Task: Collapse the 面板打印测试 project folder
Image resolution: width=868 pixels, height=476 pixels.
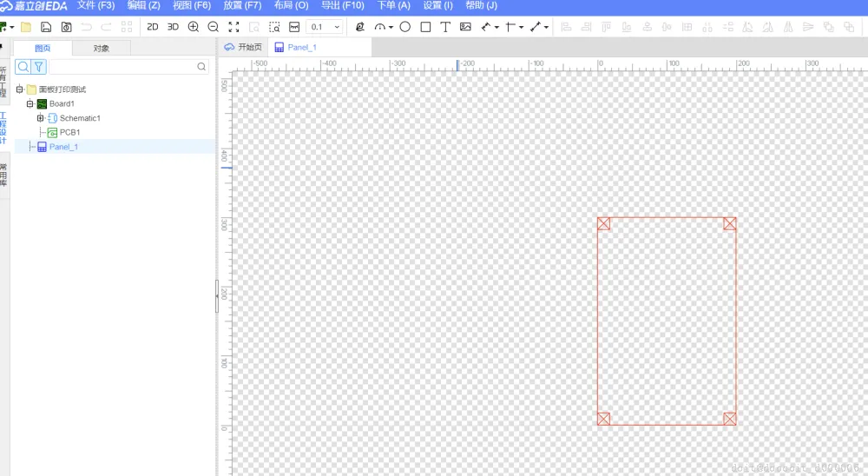Action: pos(19,89)
